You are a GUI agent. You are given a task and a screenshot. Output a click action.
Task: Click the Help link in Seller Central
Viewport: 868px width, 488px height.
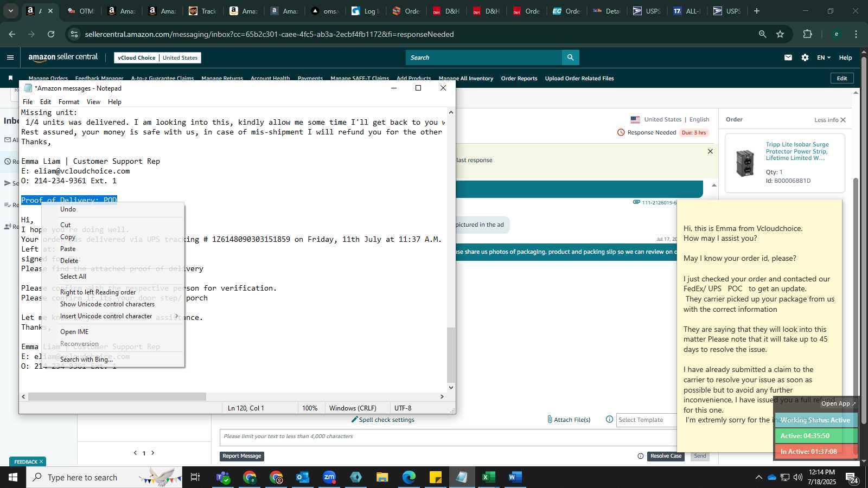pos(845,57)
